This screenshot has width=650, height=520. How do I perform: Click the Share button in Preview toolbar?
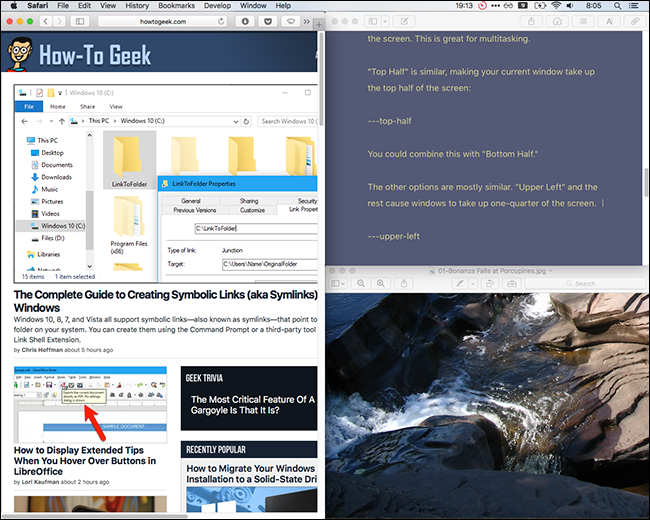pyautogui.click(x=404, y=283)
